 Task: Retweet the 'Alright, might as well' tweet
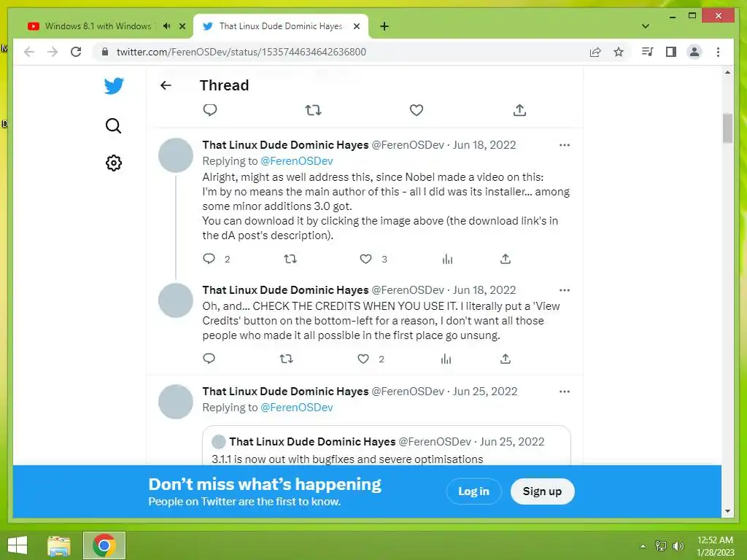(x=290, y=259)
